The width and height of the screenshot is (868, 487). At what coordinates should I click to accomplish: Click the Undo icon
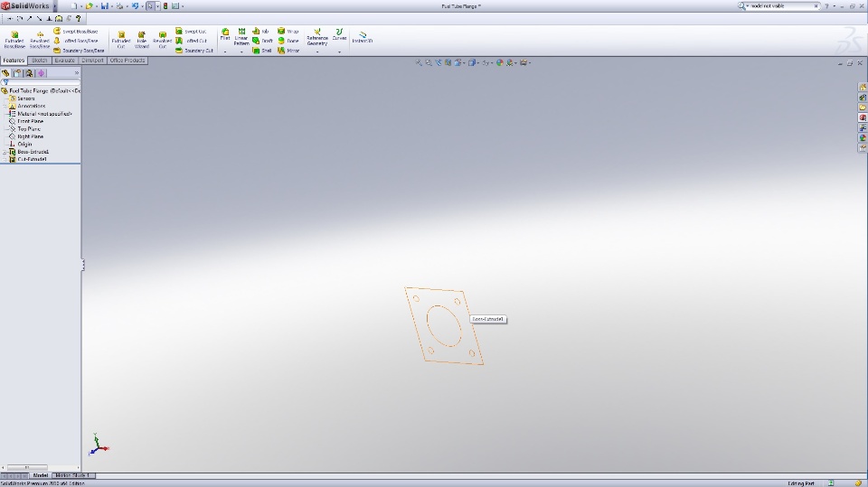[x=135, y=6]
